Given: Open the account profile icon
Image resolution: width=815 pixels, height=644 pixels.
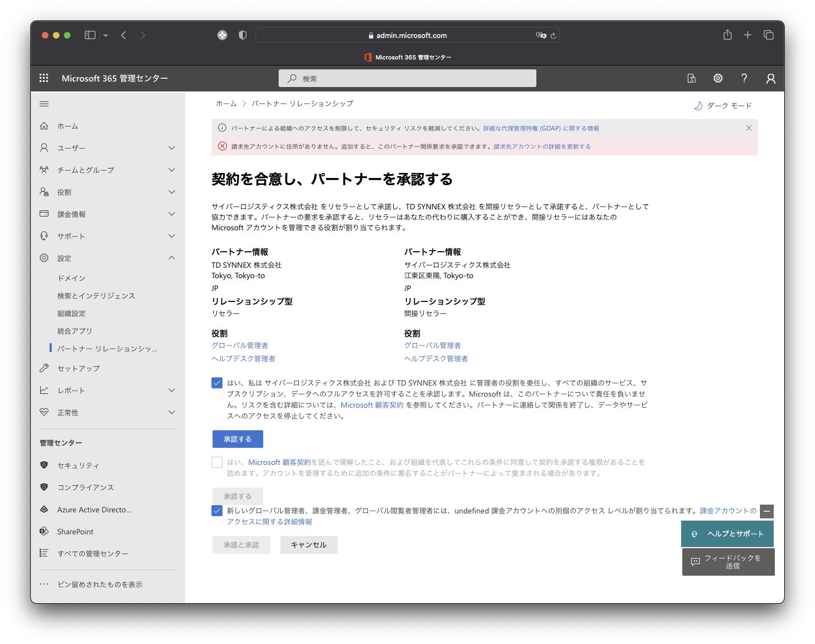Looking at the screenshot, I should (x=771, y=78).
